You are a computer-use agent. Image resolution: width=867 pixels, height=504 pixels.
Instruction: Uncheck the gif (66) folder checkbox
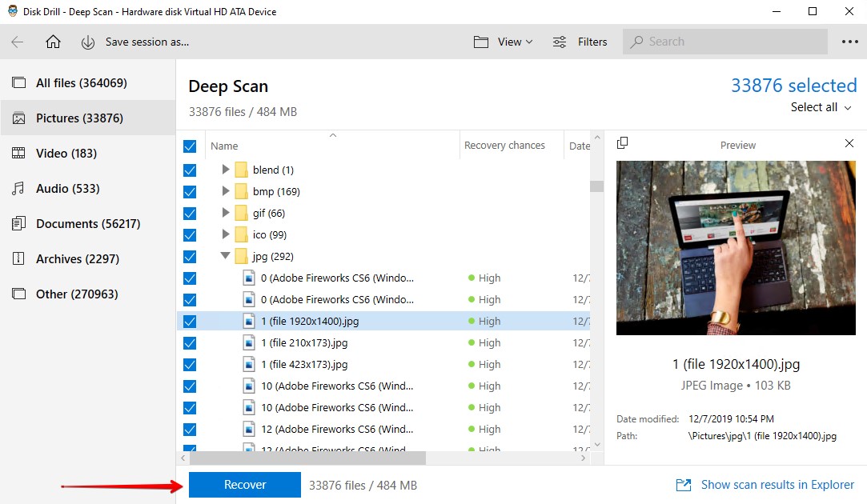pos(190,214)
